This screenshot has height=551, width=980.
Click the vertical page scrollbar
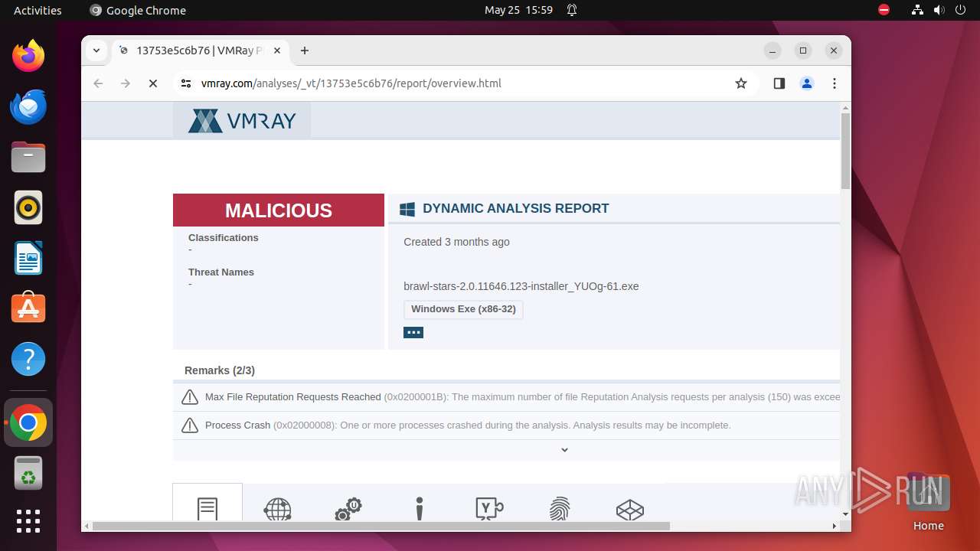(x=845, y=152)
